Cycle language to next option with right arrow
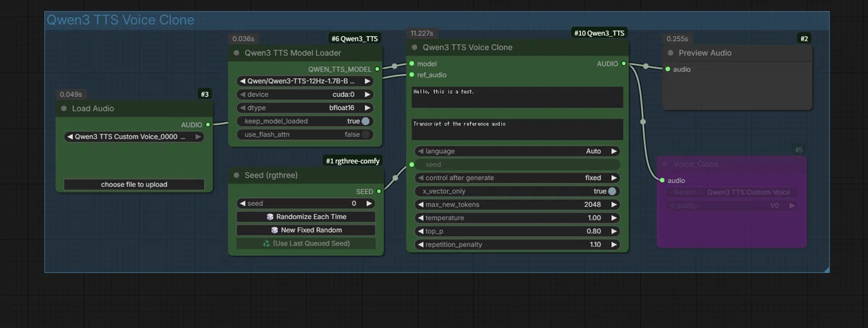 tap(614, 152)
